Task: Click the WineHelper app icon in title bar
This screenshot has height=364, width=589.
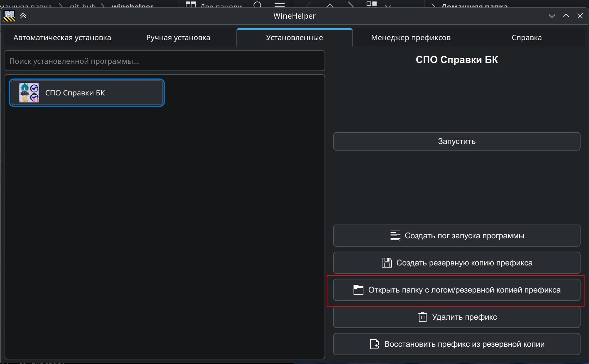Action: (9, 16)
